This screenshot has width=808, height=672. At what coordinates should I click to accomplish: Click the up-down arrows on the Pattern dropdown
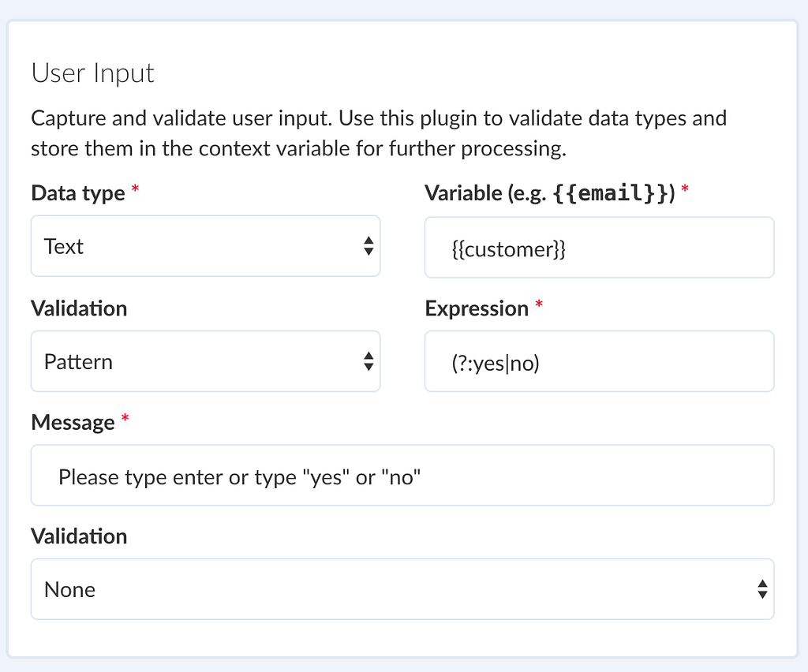pyautogui.click(x=368, y=362)
